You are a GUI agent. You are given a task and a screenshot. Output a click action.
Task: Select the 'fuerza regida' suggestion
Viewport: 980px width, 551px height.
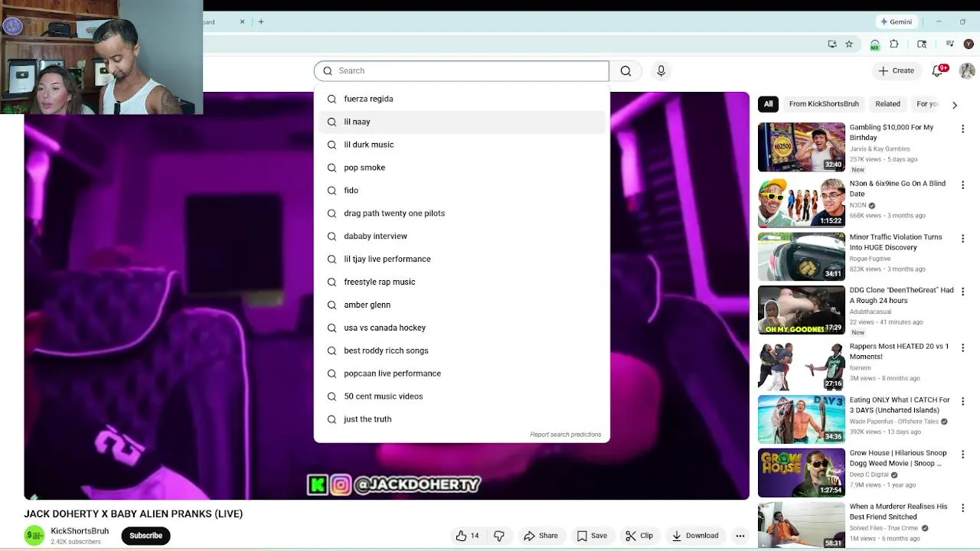click(x=462, y=99)
